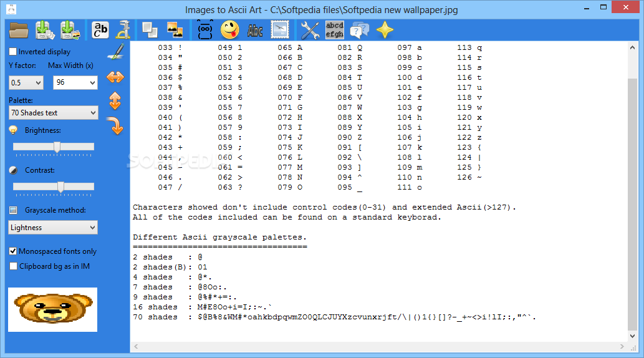Close the Images to Ascii Art window
Viewport: 644px width, 358px height.
click(x=626, y=7)
